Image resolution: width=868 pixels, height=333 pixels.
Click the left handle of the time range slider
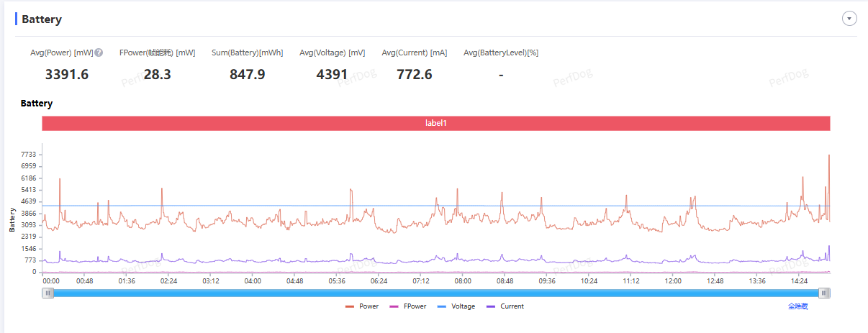pos(48,293)
